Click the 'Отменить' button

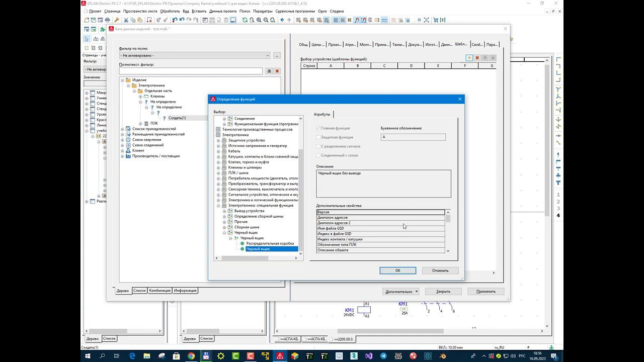click(x=440, y=270)
